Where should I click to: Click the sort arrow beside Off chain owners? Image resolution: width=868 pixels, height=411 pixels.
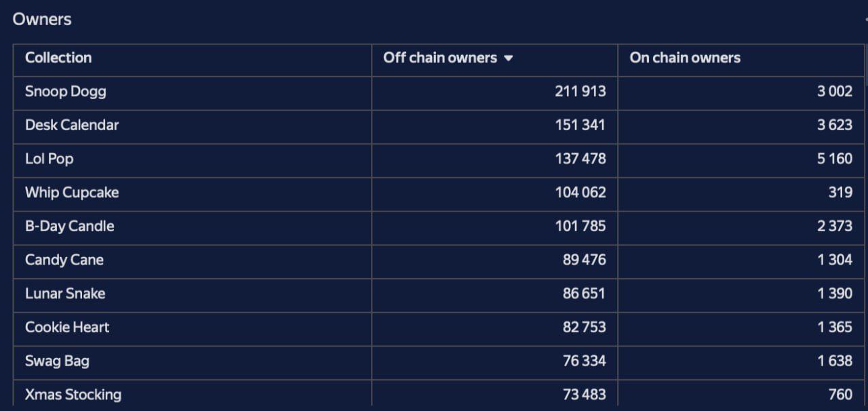tap(509, 58)
